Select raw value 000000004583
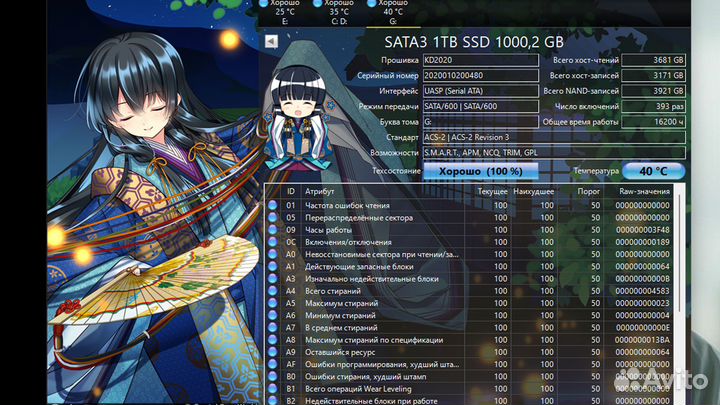The image size is (720, 405). coord(642,291)
